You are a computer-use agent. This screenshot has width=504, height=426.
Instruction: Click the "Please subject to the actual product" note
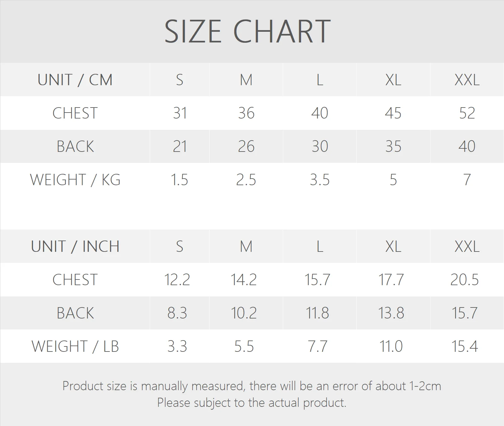pyautogui.click(x=252, y=403)
